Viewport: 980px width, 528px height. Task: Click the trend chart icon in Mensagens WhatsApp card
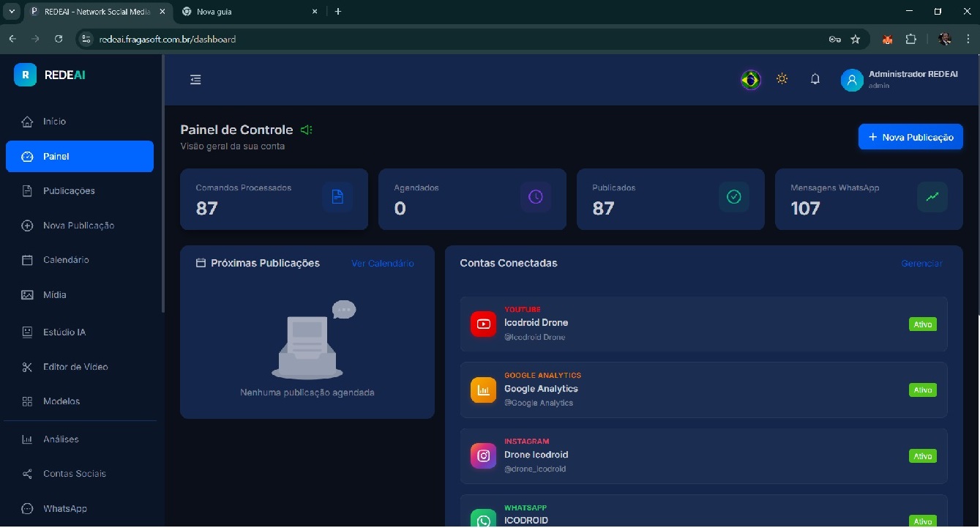(932, 197)
